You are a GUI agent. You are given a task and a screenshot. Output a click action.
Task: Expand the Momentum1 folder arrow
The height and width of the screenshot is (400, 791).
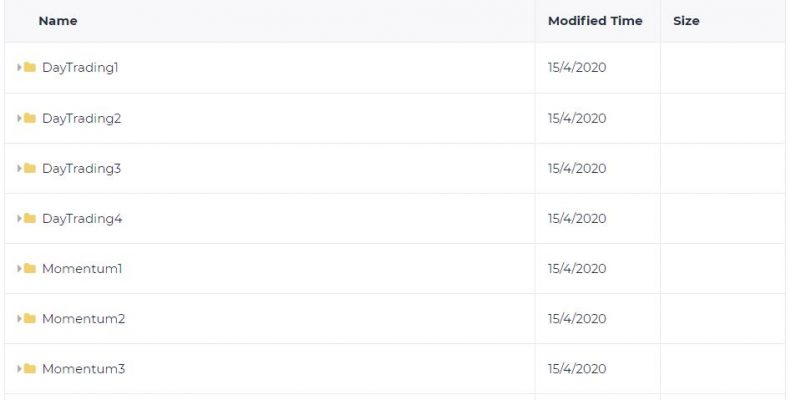(x=19, y=268)
